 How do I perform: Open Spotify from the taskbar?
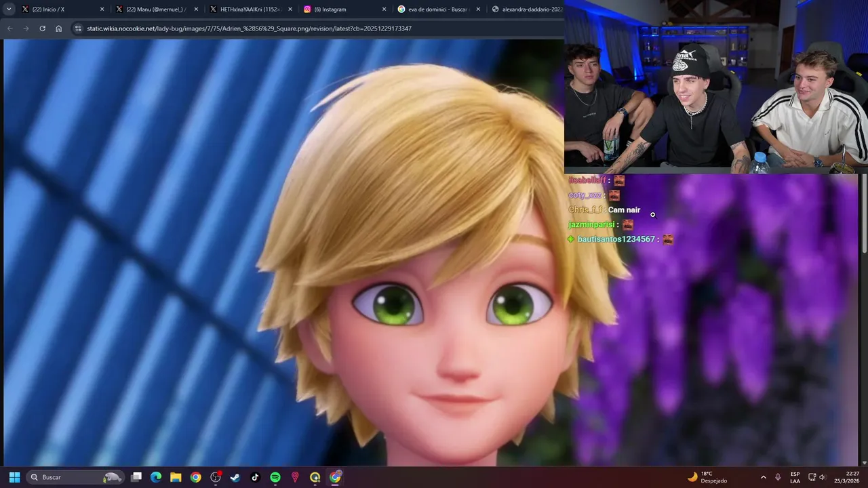275,477
